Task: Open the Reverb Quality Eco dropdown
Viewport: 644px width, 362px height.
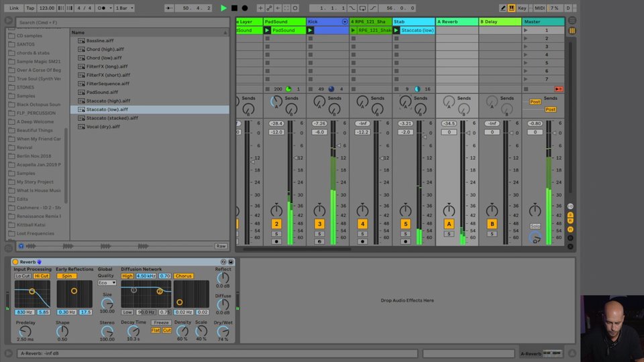Action: (x=107, y=283)
